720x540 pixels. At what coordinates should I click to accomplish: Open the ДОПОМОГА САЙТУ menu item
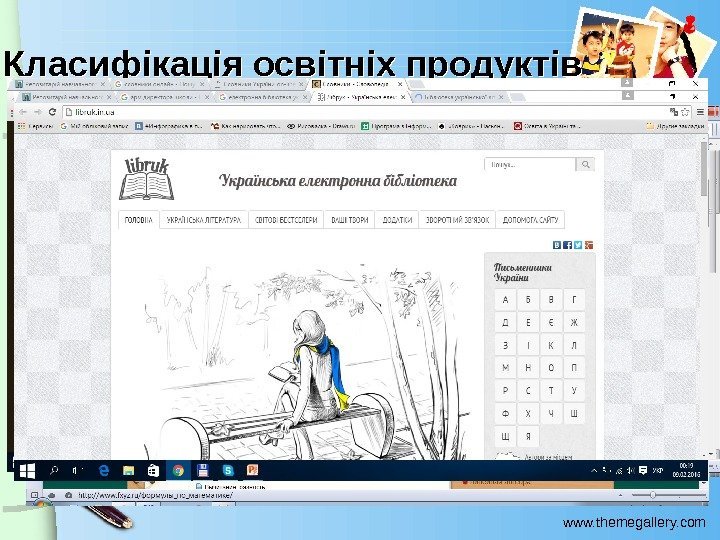[x=530, y=220]
